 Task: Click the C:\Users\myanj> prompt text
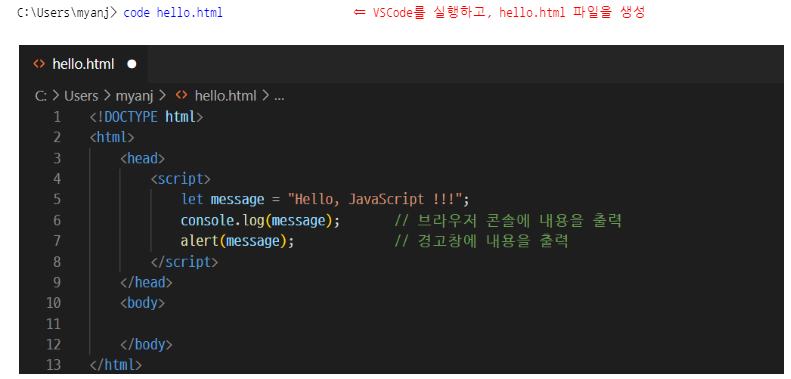coord(67,13)
